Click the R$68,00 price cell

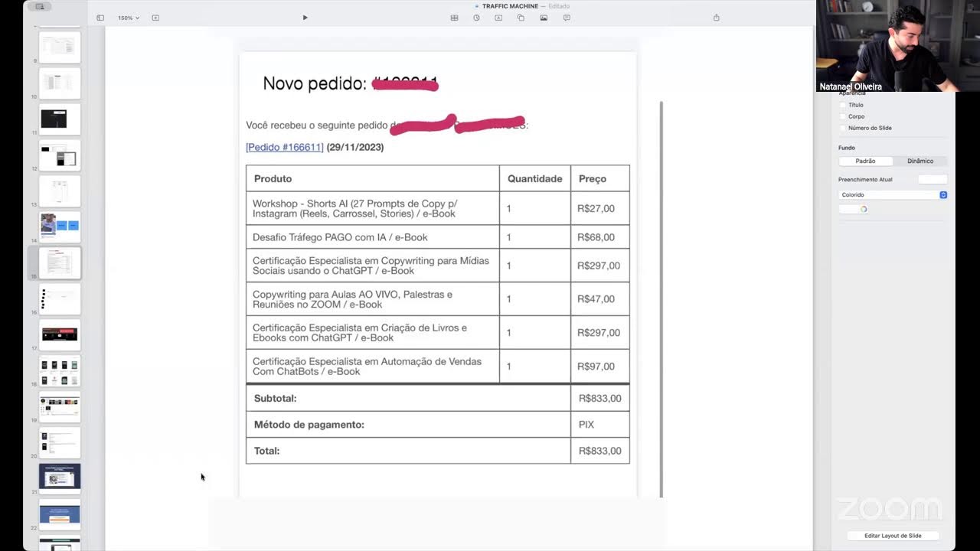pyautogui.click(x=599, y=237)
